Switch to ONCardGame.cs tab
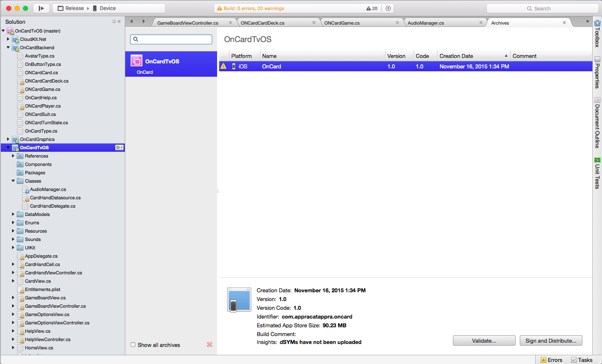The image size is (602, 364). point(342,23)
